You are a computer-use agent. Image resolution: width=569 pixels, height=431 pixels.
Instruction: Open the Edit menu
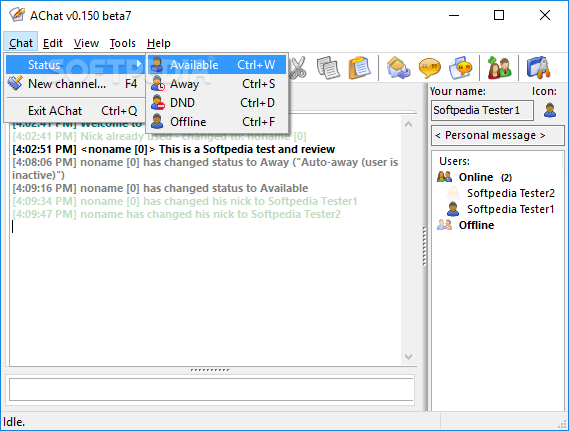click(53, 43)
